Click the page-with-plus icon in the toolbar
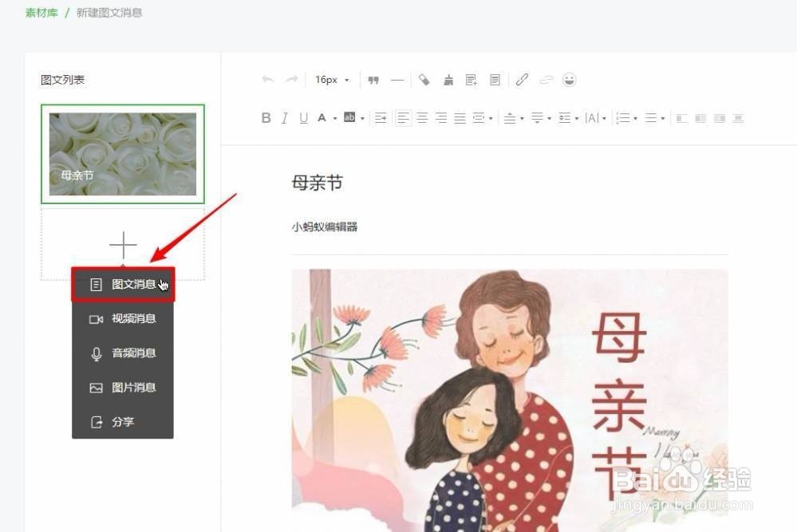The height and width of the screenshot is (532, 797). coord(471,80)
